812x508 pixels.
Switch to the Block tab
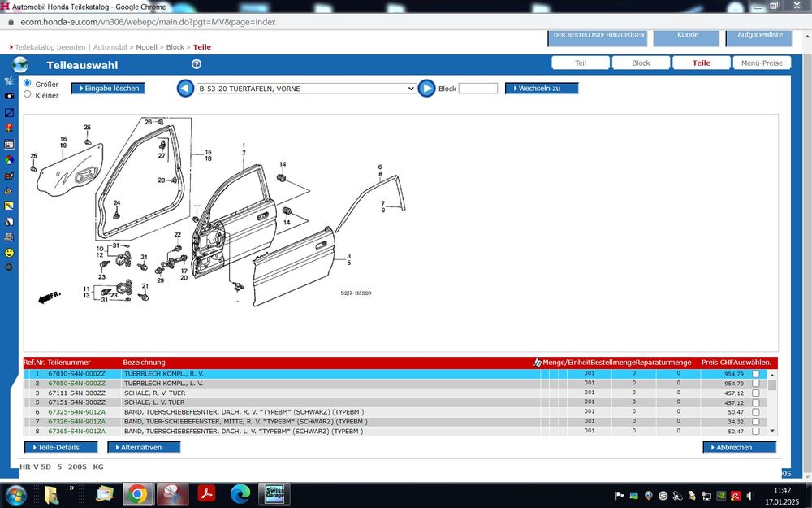[x=641, y=63]
